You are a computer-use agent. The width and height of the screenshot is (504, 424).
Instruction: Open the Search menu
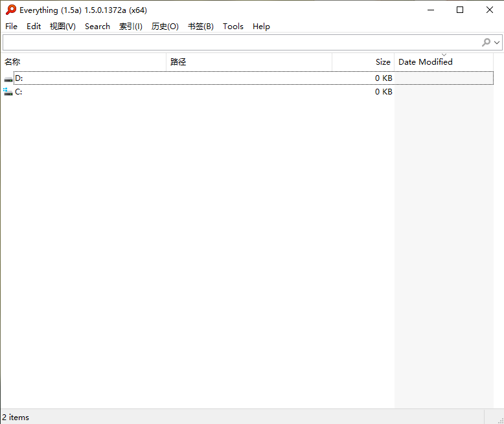(x=97, y=27)
